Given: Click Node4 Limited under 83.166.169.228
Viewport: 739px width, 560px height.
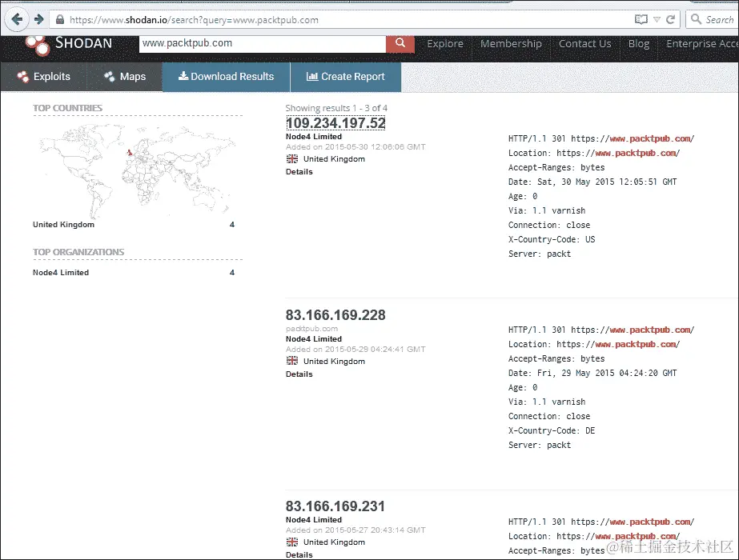Looking at the screenshot, I should pyautogui.click(x=314, y=339).
